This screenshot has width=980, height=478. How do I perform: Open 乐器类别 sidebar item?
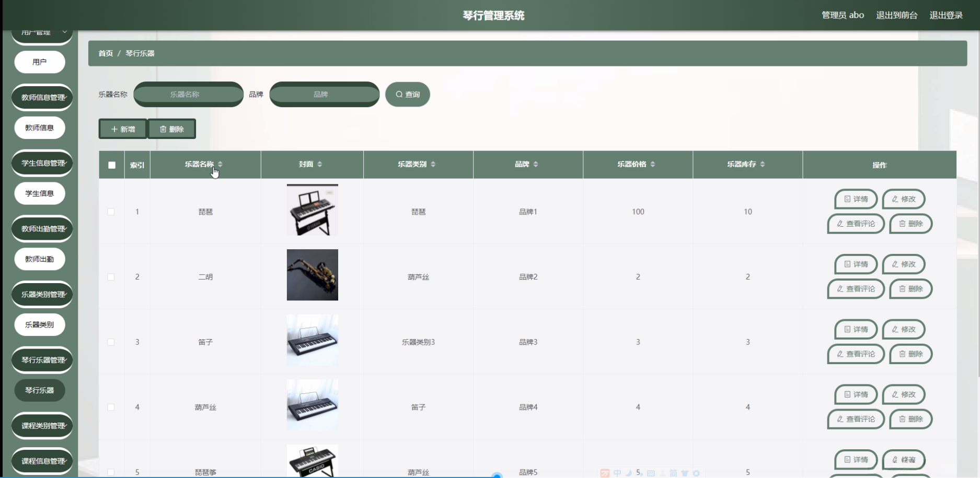[x=40, y=325]
